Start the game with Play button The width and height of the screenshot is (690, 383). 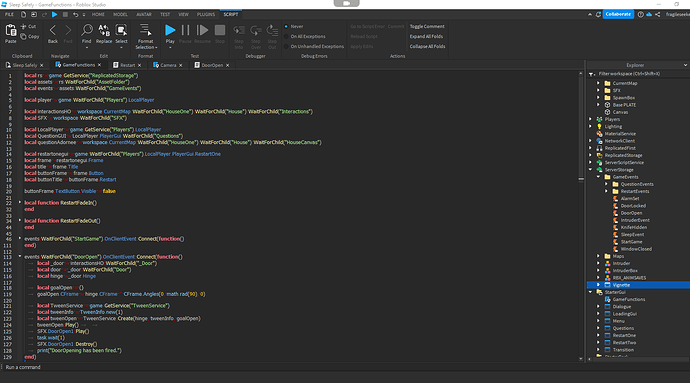pos(170,30)
